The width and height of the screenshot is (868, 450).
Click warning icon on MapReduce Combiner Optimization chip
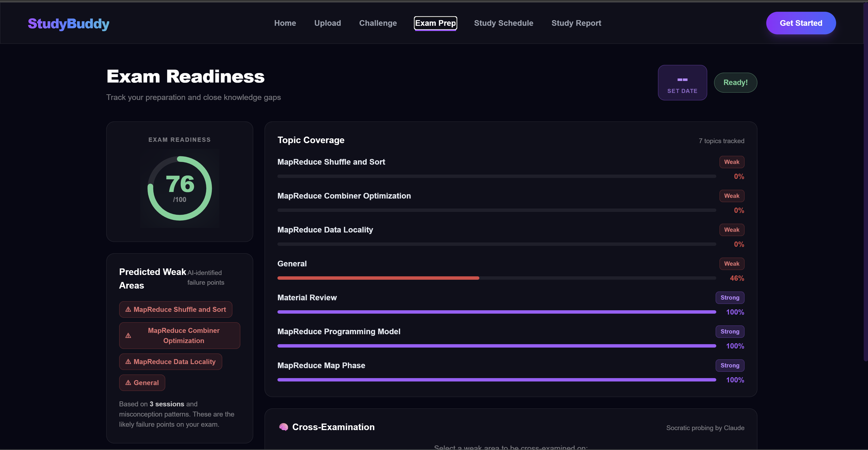coord(128,336)
